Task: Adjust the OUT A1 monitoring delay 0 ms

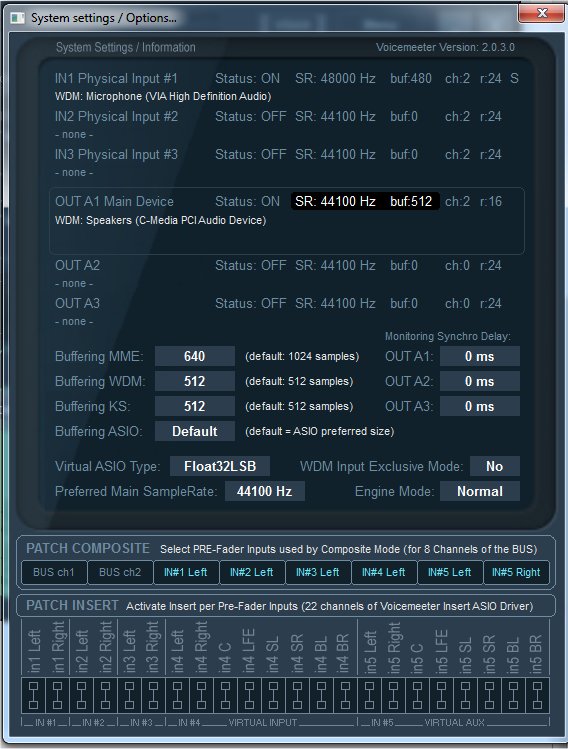Action: pos(480,356)
